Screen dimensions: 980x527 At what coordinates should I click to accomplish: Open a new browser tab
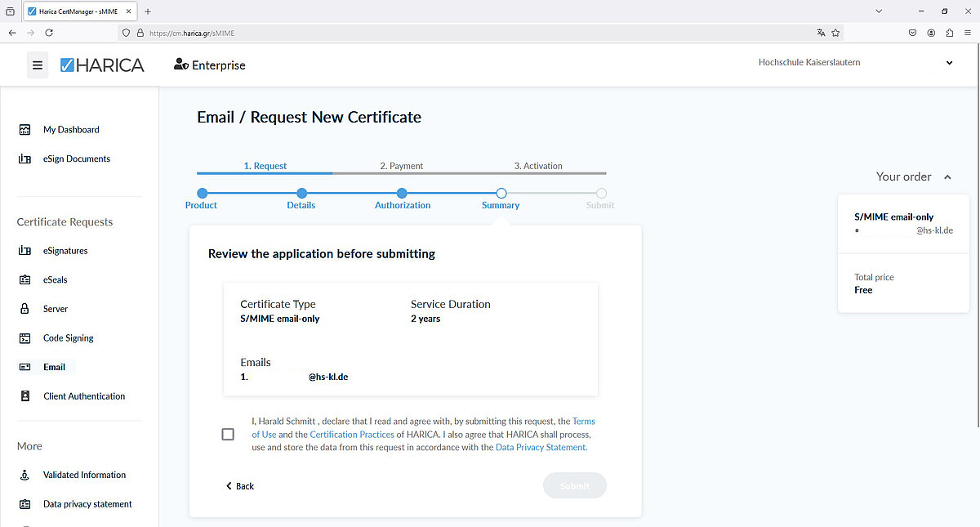tap(148, 11)
